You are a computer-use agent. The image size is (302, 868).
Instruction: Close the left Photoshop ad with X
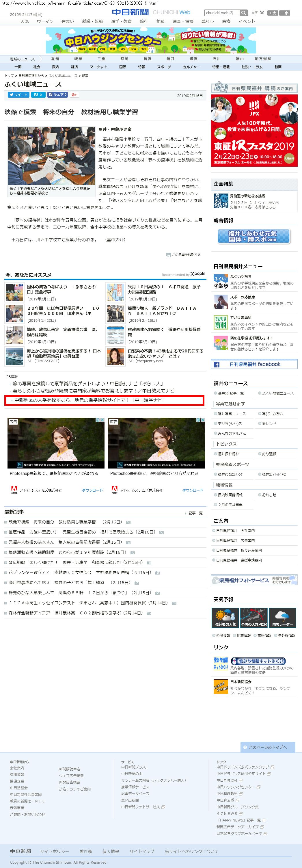click(x=102, y=420)
